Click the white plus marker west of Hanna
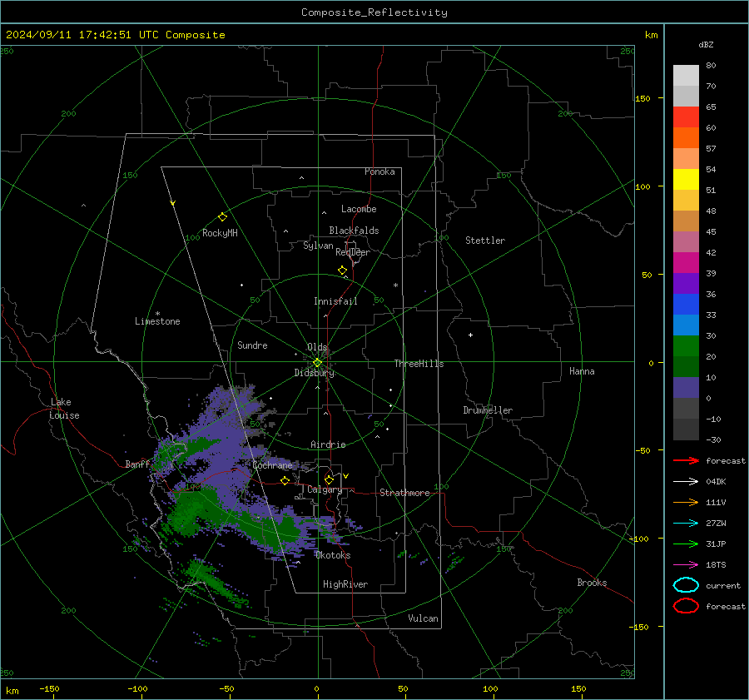 click(x=470, y=335)
